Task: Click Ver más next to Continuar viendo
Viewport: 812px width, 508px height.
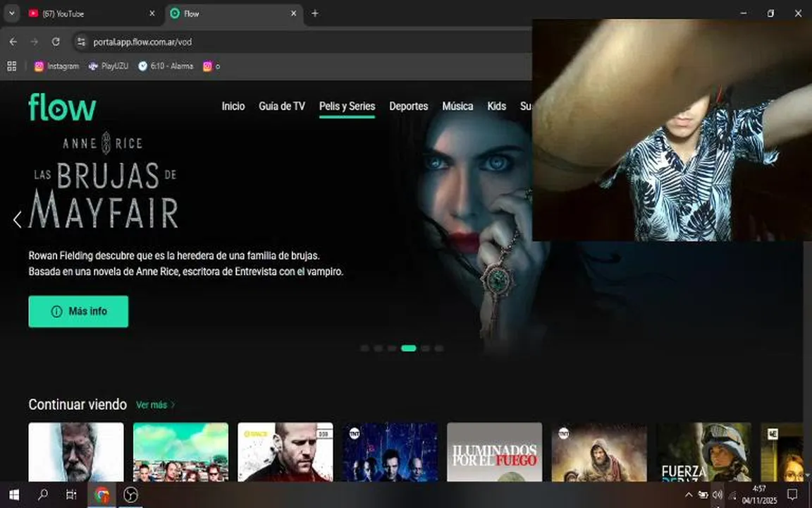Action: pos(155,405)
